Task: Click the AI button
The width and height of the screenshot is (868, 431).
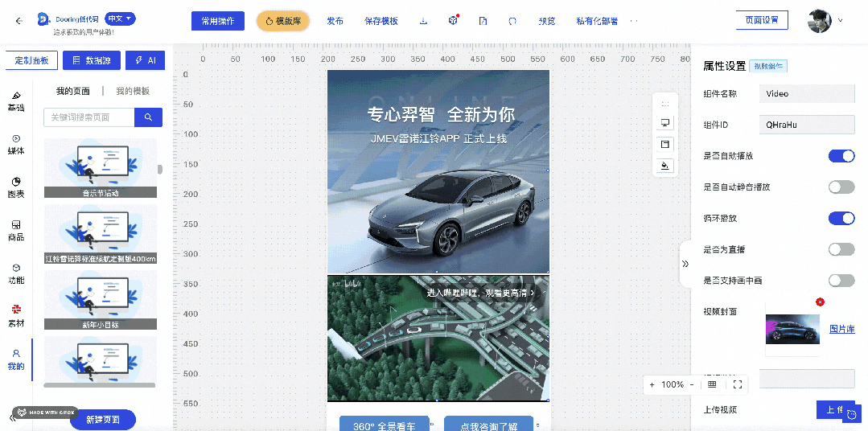Action: click(x=145, y=60)
